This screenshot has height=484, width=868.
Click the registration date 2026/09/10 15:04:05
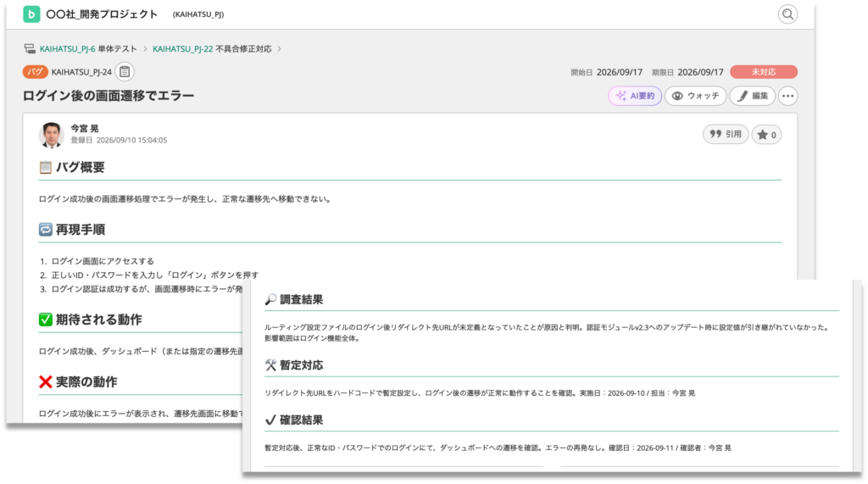tap(131, 140)
